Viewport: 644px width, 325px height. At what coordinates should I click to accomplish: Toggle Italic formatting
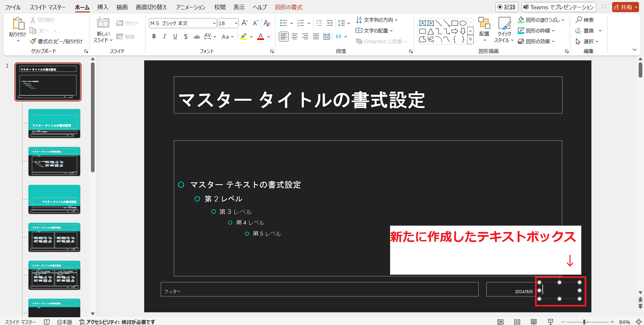[x=164, y=37]
